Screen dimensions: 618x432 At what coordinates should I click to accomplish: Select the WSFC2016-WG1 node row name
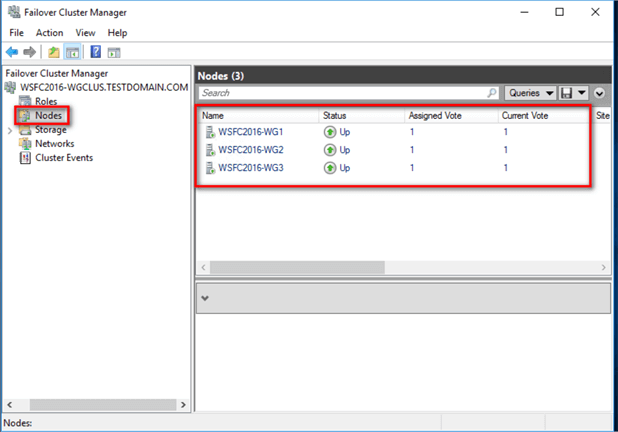tap(251, 132)
